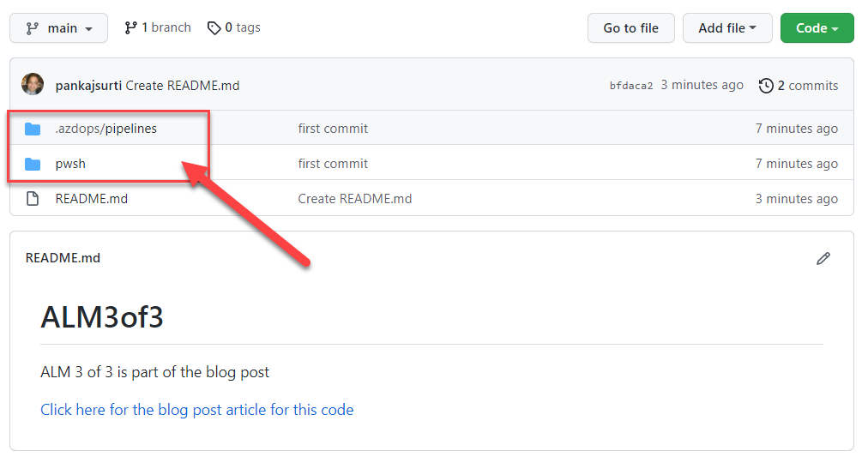Viewport: 868px width, 463px height.
Task: Click the blog post article link
Action: click(x=196, y=410)
